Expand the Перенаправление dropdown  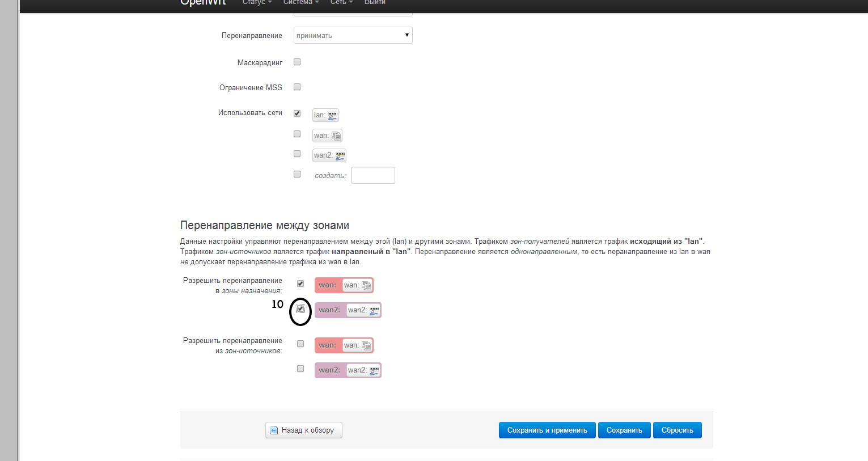[x=353, y=35]
